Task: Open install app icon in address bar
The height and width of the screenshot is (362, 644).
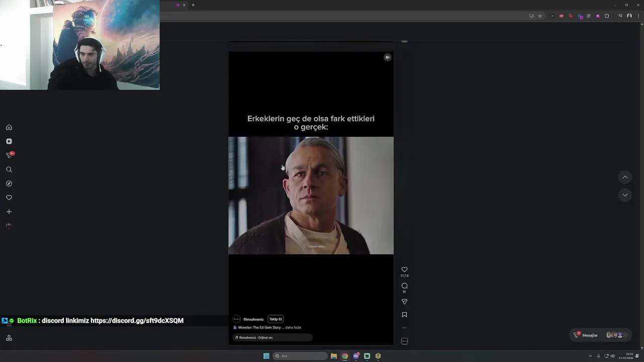Action: click(x=531, y=16)
